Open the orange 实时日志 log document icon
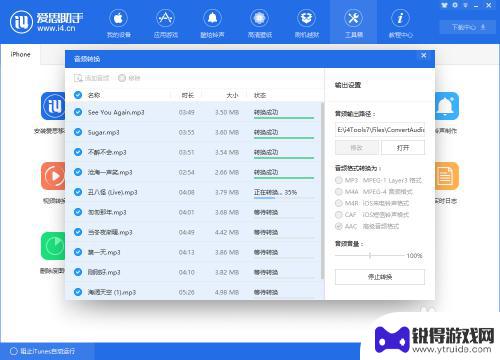The image size is (500, 360). click(x=447, y=176)
